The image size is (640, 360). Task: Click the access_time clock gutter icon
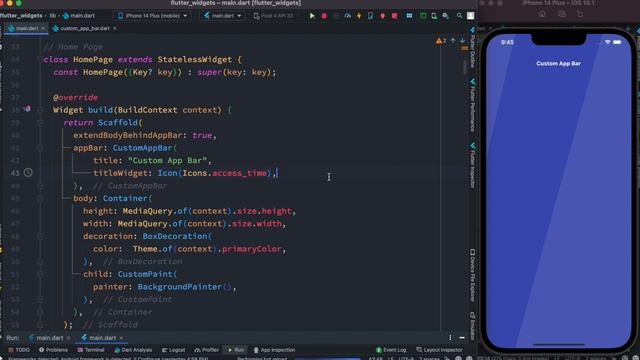point(28,173)
